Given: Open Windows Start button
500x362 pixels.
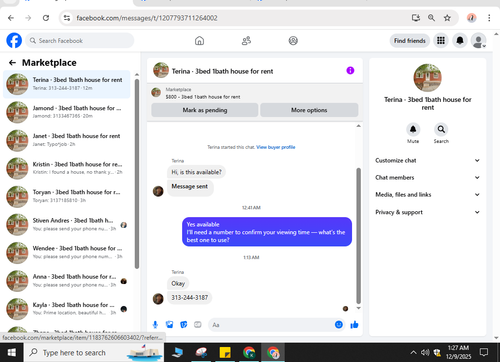Looking at the screenshot, I should pyautogui.click(x=12, y=353).
